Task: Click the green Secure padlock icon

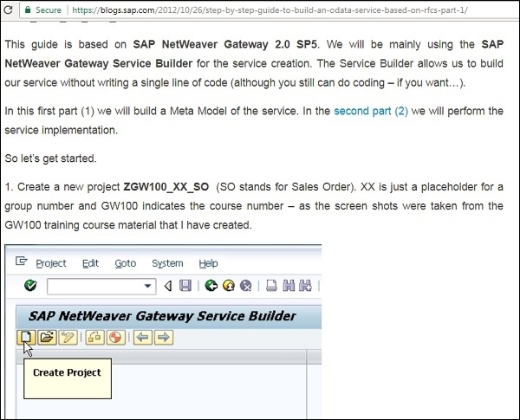Action: pos(28,10)
